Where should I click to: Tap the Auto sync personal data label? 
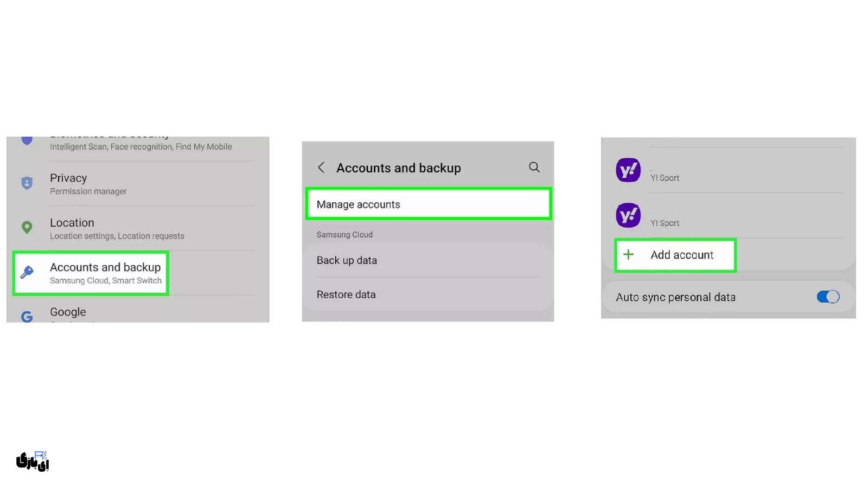click(x=675, y=297)
